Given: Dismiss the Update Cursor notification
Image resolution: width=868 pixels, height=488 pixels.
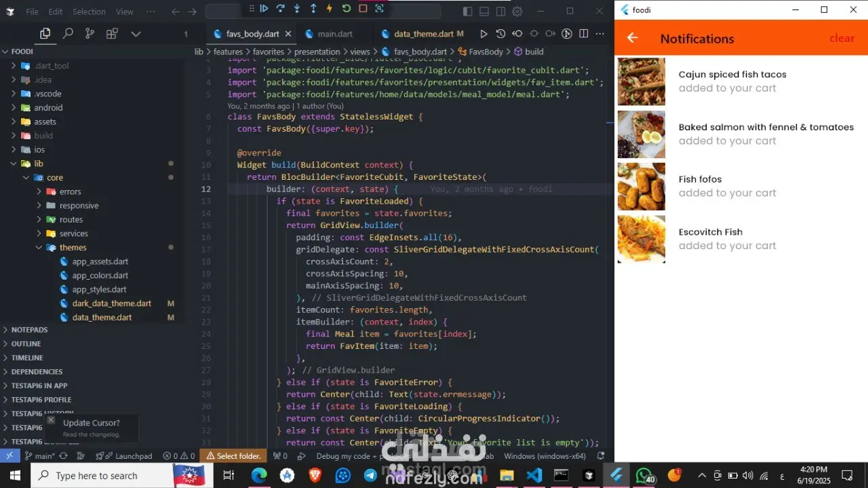Looking at the screenshot, I should click(51, 420).
